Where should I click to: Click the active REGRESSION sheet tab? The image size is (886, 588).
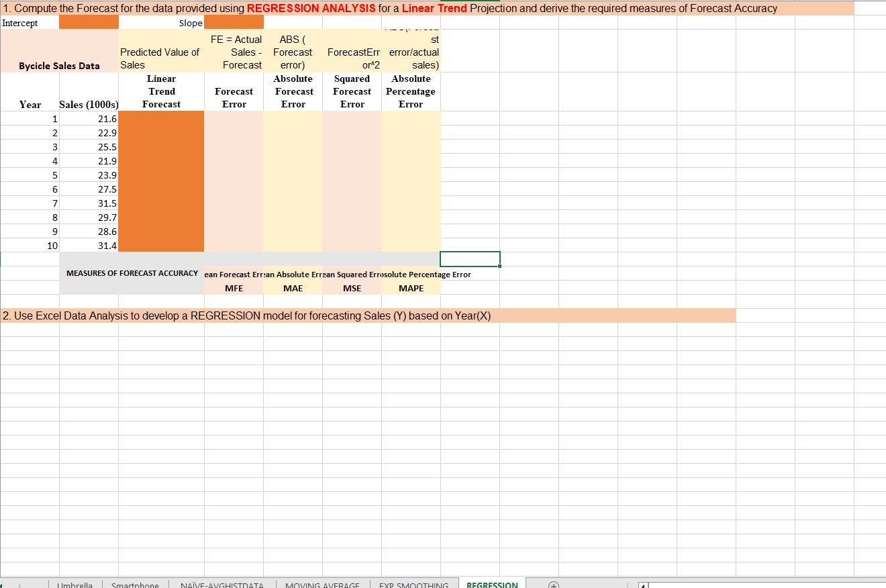point(491,585)
